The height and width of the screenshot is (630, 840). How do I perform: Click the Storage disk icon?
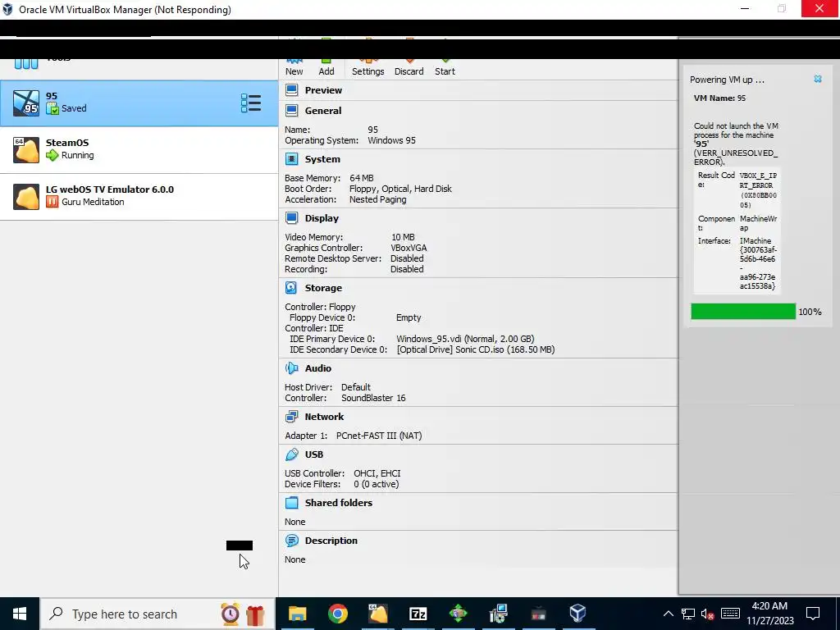click(291, 288)
